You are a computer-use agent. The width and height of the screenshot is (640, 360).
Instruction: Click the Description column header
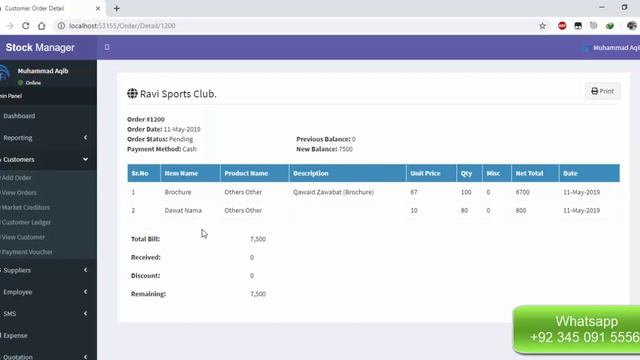pyautogui.click(x=347, y=173)
